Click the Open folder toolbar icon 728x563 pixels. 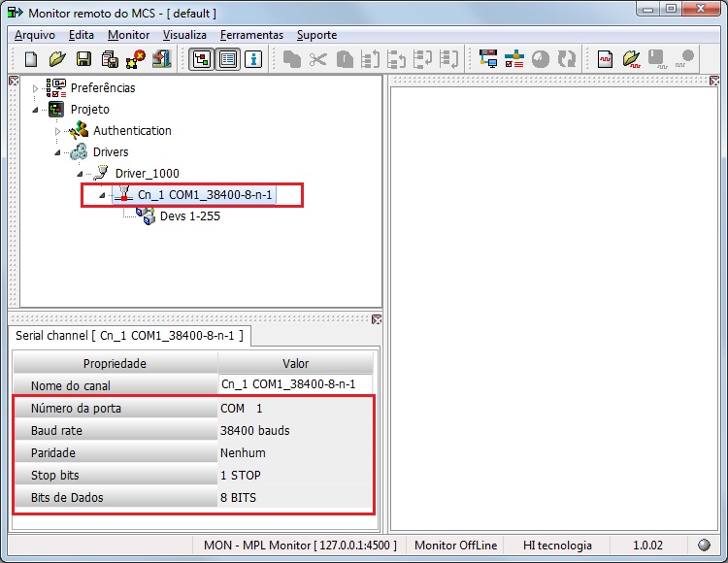pyautogui.click(x=57, y=59)
